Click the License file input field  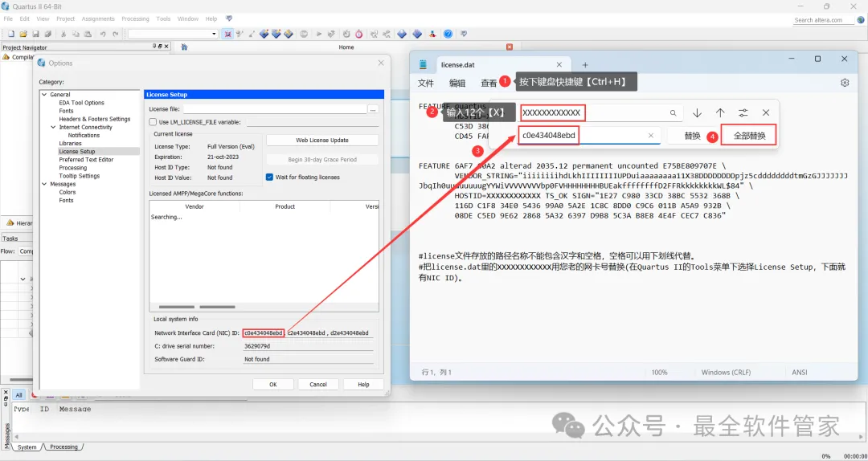click(x=275, y=109)
